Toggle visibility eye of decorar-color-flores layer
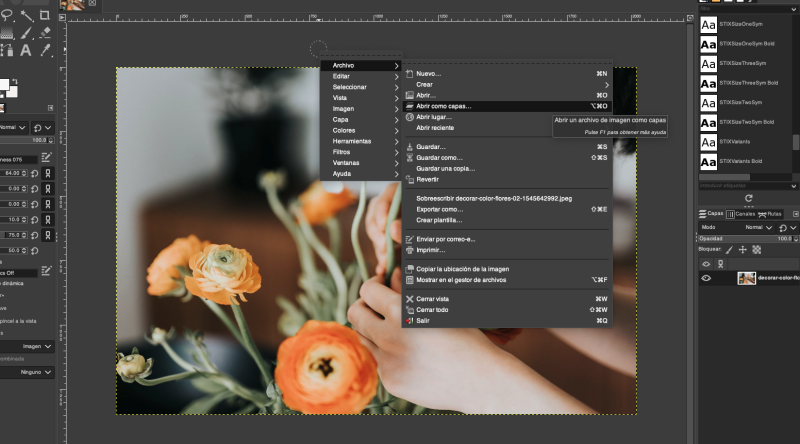Screen dimensions: 800x444 coord(706,278)
